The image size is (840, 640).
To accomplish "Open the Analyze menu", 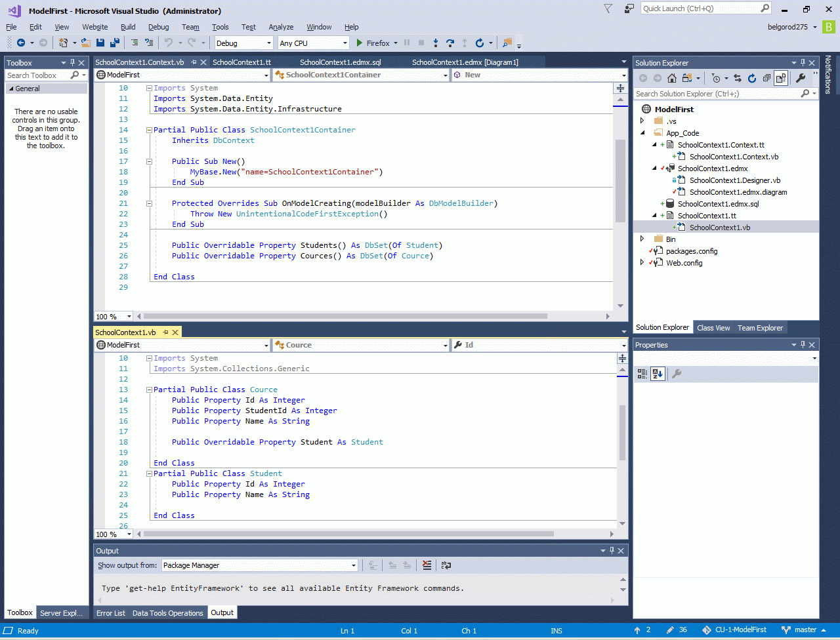I will pos(281,27).
